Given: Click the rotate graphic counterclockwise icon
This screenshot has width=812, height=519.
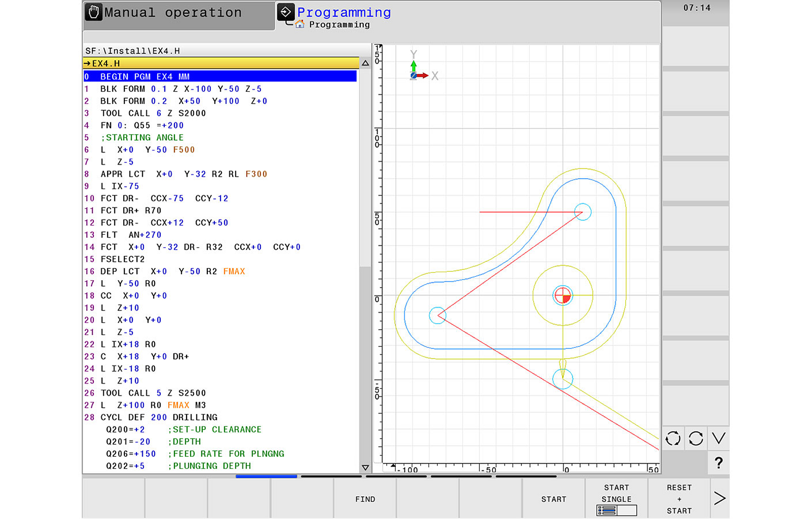Looking at the screenshot, I should click(673, 439).
